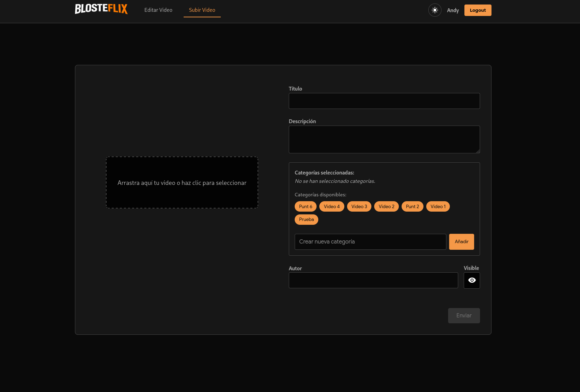Image resolution: width=580 pixels, height=392 pixels.
Task: Choose the Video 3 category tag
Action: pos(359,206)
